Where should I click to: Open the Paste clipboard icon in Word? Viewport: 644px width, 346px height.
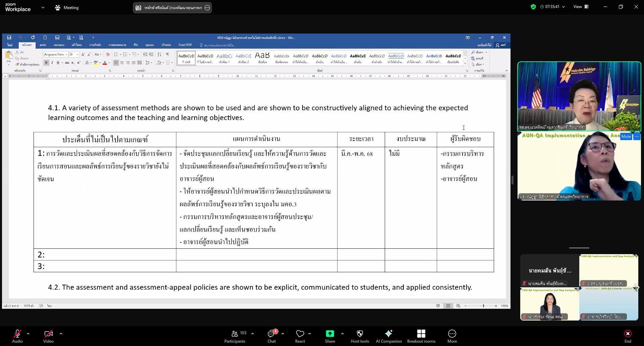coord(9,55)
